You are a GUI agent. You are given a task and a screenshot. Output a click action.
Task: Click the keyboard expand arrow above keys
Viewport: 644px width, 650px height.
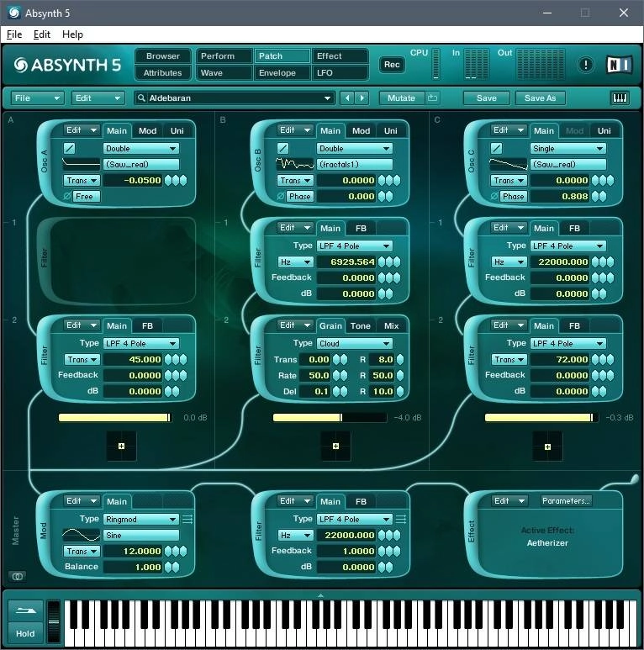tap(320, 595)
